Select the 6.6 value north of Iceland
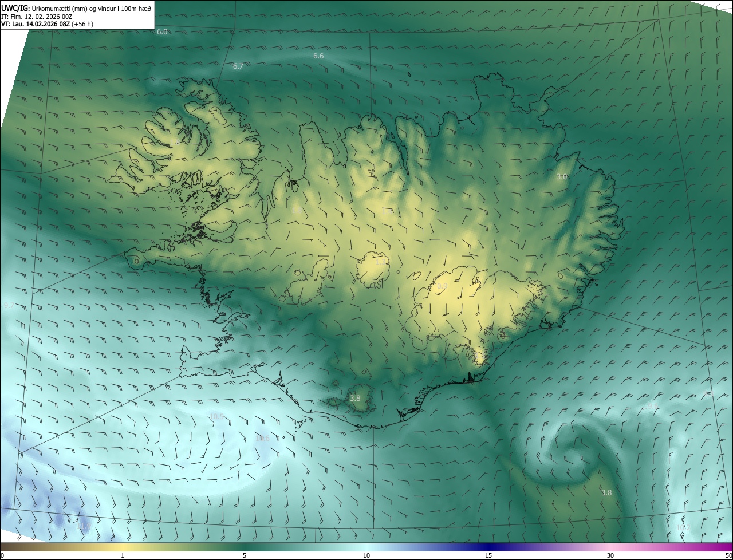The height and width of the screenshot is (560, 733). 318,56
